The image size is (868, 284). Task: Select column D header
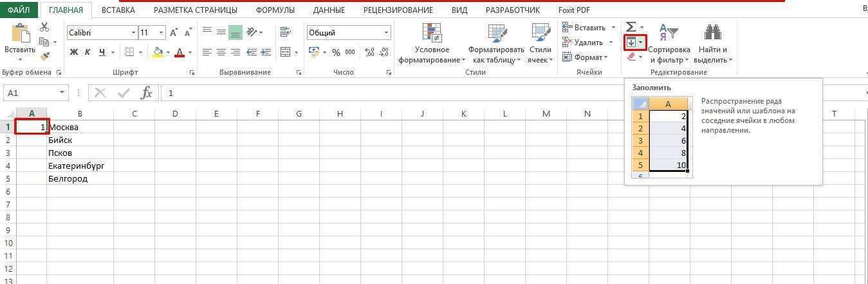[x=175, y=114]
